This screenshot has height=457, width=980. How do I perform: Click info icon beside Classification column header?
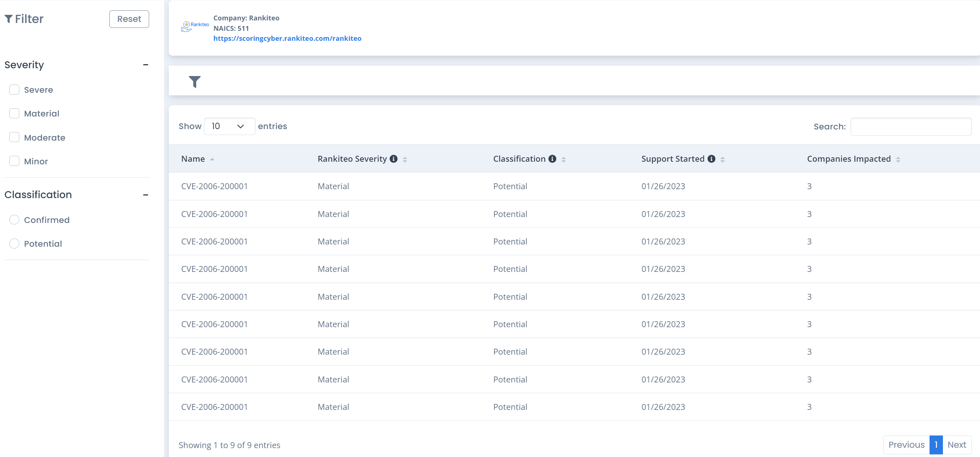point(552,159)
